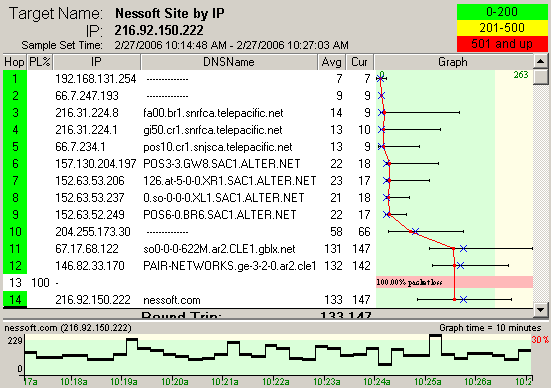Click the PL% column header

40,62
